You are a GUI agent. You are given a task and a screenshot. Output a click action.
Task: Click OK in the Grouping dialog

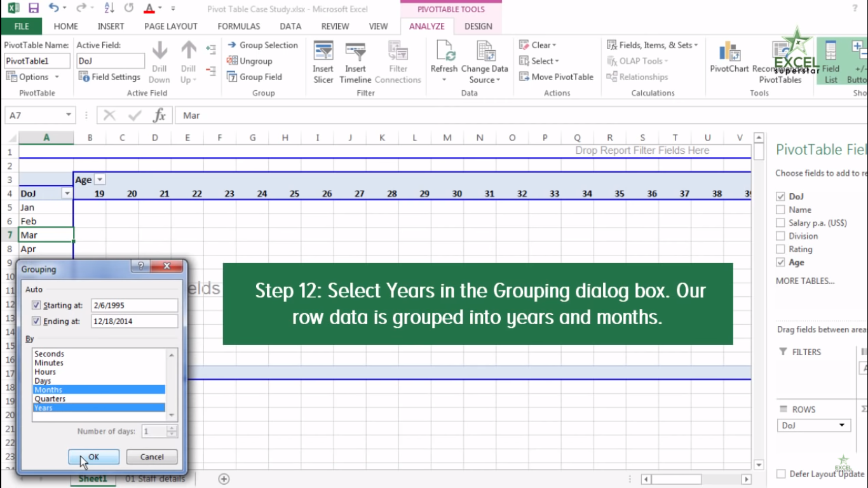coord(93,457)
